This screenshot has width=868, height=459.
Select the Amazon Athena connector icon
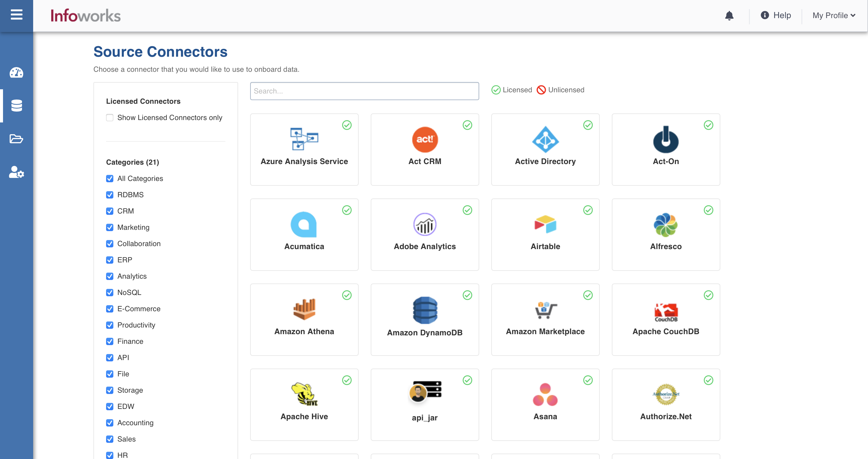[304, 309]
